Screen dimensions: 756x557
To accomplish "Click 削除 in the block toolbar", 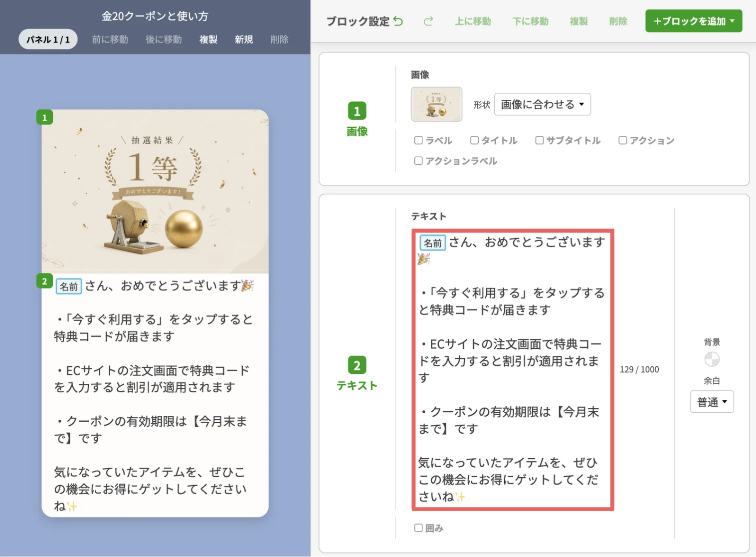I will click(618, 21).
